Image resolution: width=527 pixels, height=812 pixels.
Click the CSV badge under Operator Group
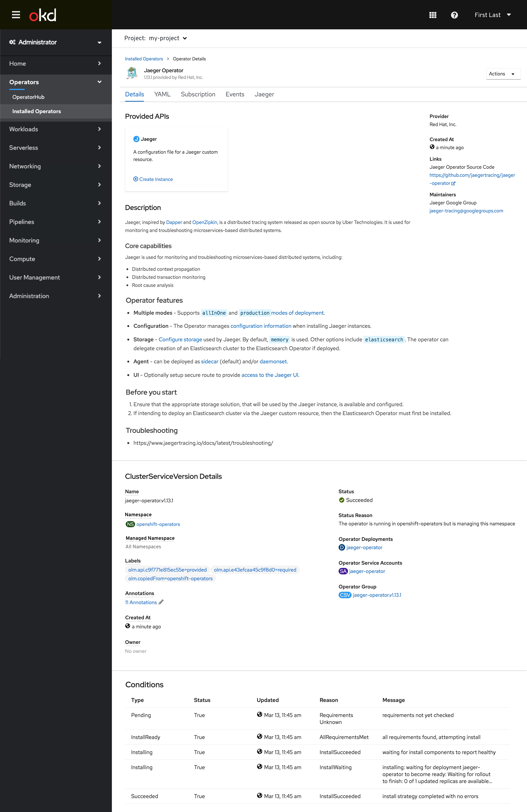click(x=345, y=595)
